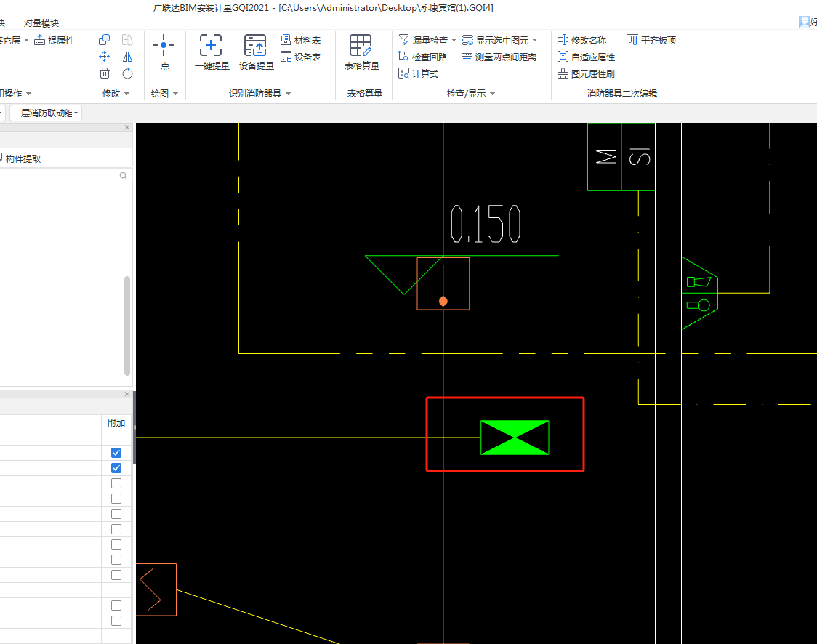817x644 pixels.
Task: Select 测量两点间距离 measure distance tool
Action: pos(499,57)
